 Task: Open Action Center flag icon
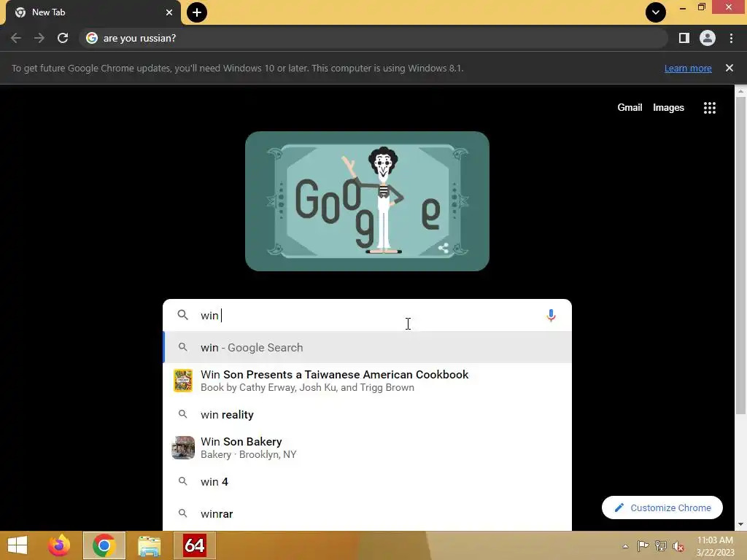click(643, 545)
